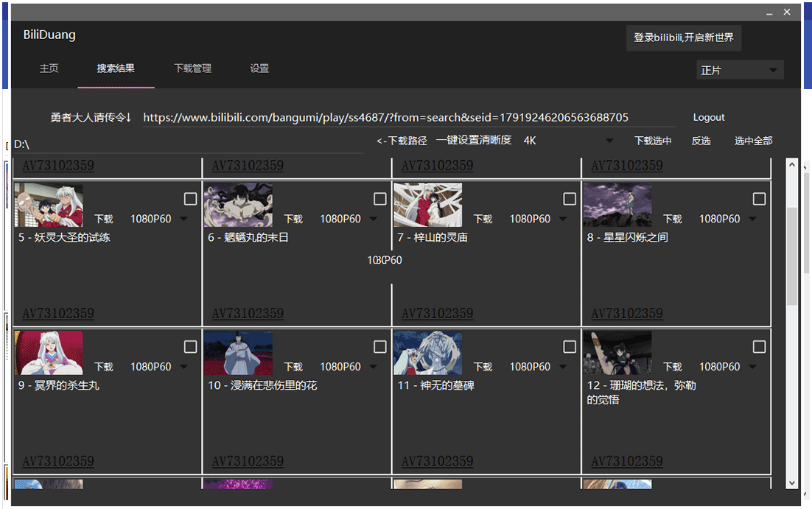Tick the checkbox for episode 8 星星闪烁之间
The image size is (812, 509).
pyautogui.click(x=759, y=199)
